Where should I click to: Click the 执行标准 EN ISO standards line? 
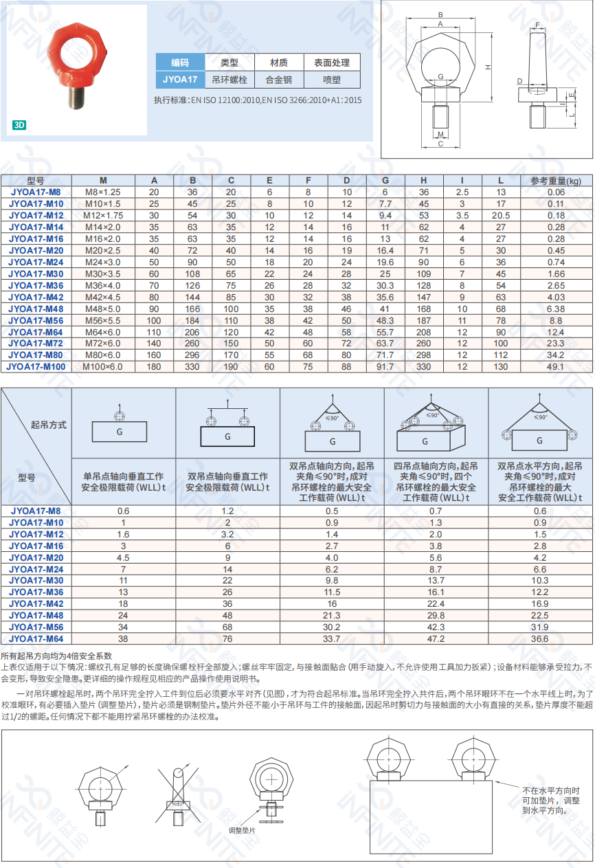258,100
